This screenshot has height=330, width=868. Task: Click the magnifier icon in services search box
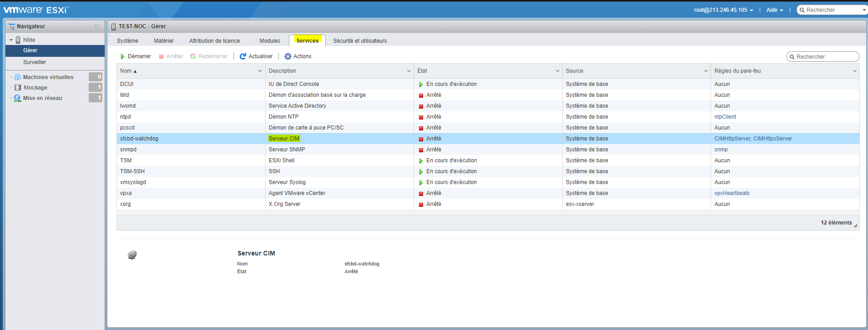[792, 57]
